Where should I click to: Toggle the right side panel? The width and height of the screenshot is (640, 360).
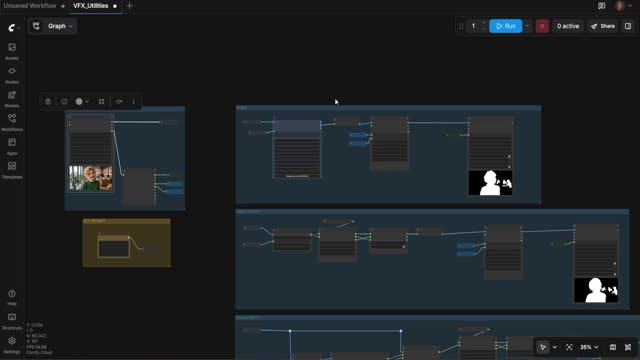(x=628, y=26)
